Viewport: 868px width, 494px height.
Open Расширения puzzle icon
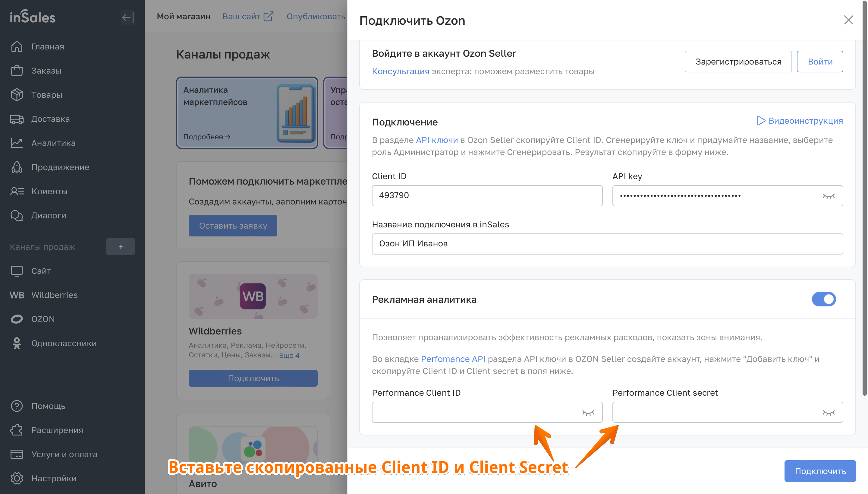17,430
